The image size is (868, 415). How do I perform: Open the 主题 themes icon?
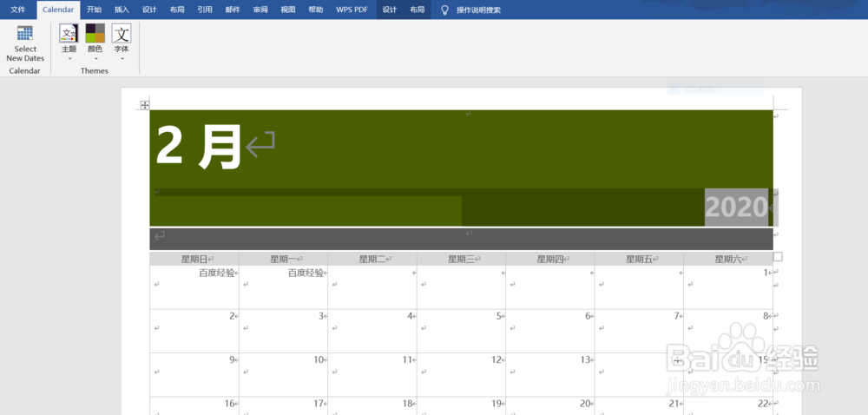pos(69,33)
